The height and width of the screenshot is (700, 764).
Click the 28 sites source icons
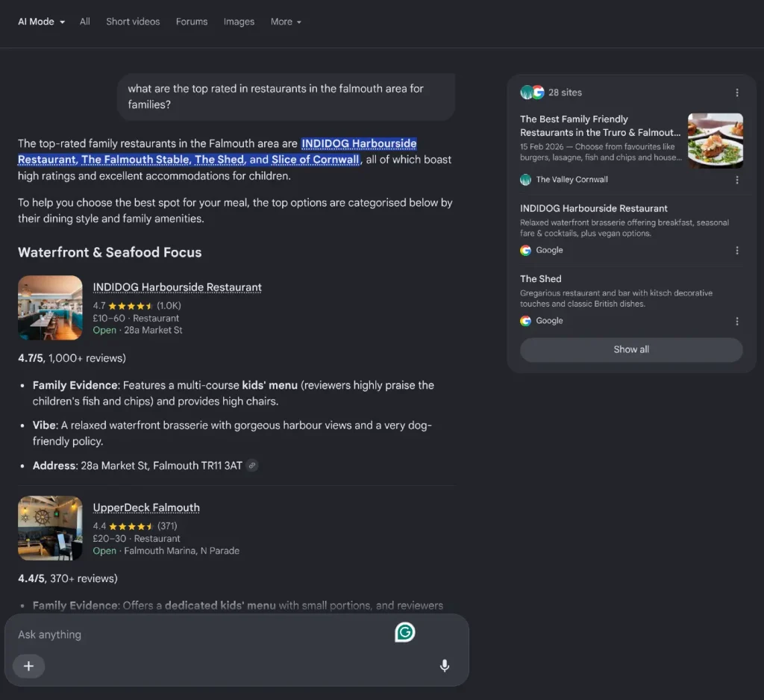coord(532,92)
